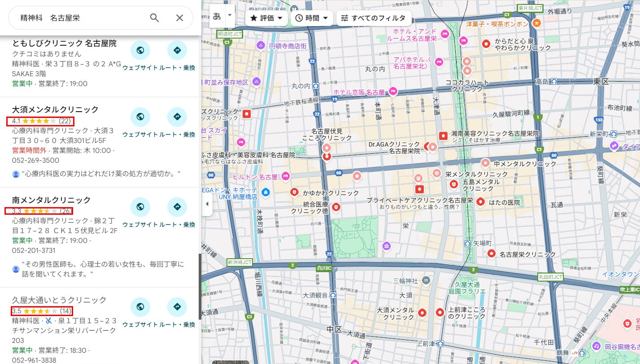Click the ルート・乗換 directions icon for 大須メンタルクリニック
This screenshot has width=640, height=364.
[x=177, y=117]
